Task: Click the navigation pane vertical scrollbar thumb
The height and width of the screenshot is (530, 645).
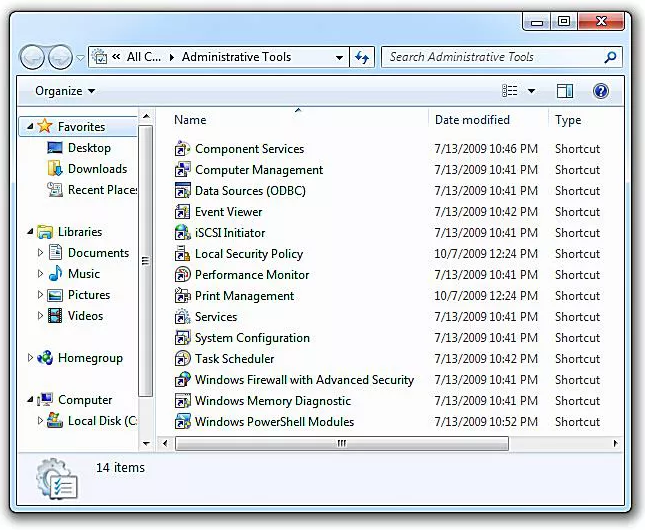Action: (x=146, y=261)
